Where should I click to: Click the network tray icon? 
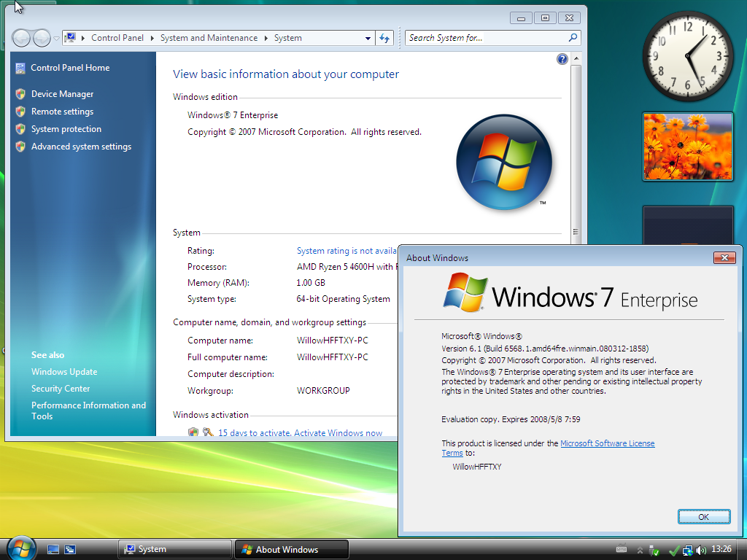click(x=687, y=550)
